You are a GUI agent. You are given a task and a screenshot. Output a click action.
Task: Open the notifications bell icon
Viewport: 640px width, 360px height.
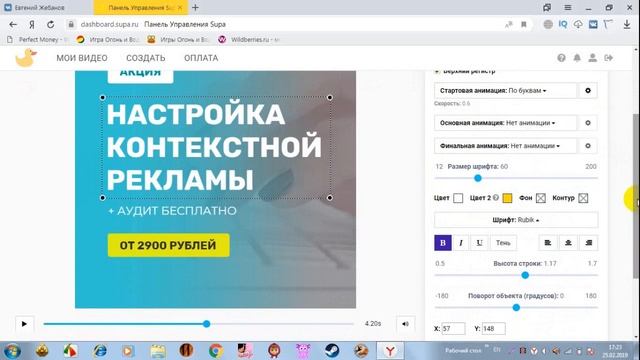(577, 58)
